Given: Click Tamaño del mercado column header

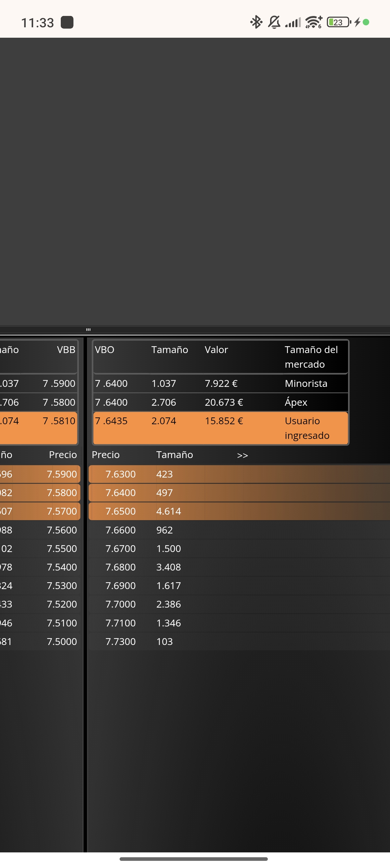Looking at the screenshot, I should click(x=311, y=357).
